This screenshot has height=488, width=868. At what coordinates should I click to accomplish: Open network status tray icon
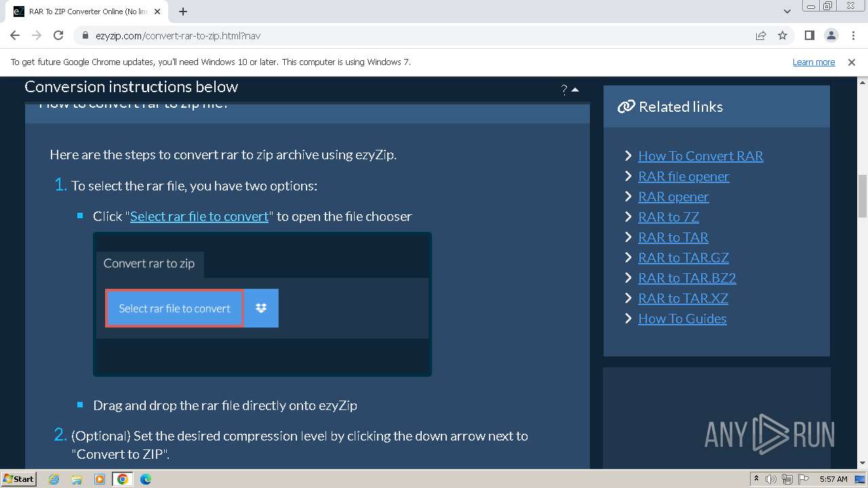[x=787, y=479]
